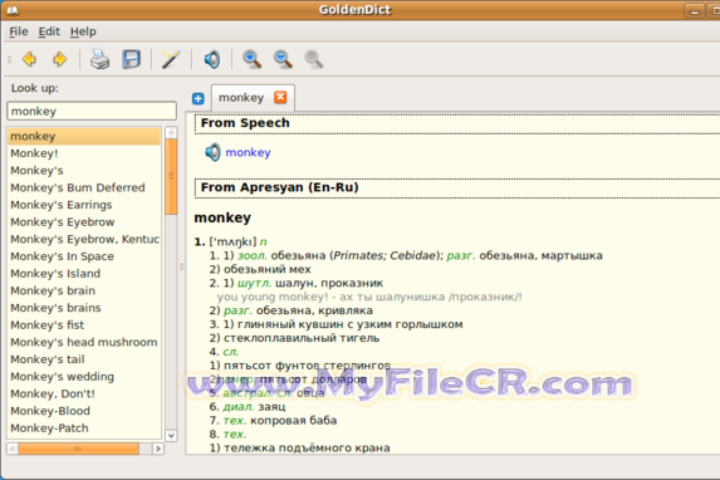The image size is (720, 480).
Task: Click word list scroll down arrow
Action: [x=171, y=435]
